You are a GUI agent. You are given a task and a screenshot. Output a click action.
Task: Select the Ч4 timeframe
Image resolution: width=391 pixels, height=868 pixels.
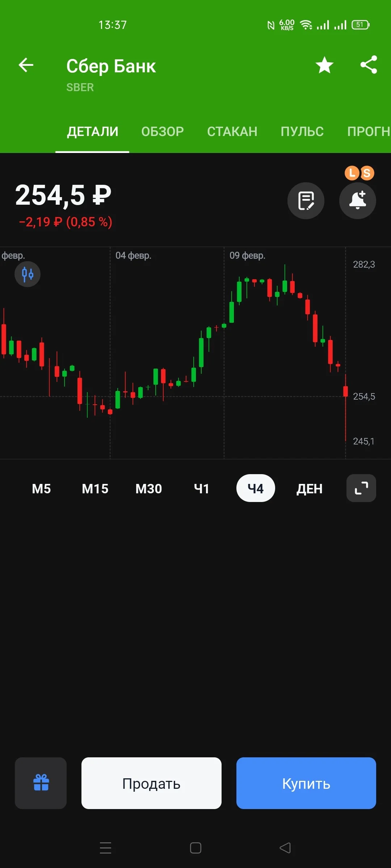pyautogui.click(x=256, y=488)
